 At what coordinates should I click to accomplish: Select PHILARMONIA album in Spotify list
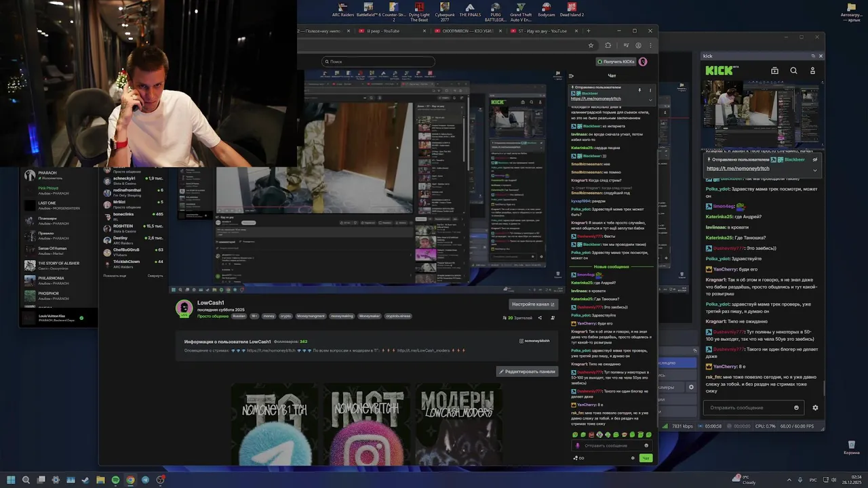[60, 281]
